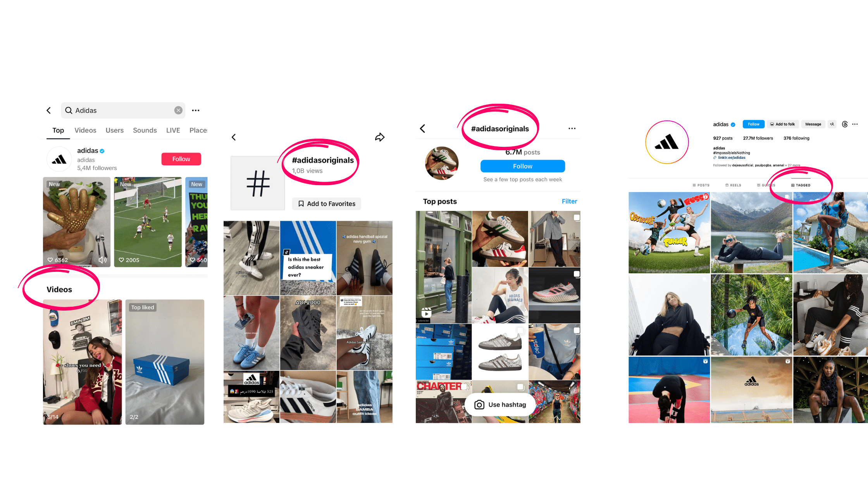868x488 pixels.
Task: Click the TikTok search back arrow icon
Action: 50,110
